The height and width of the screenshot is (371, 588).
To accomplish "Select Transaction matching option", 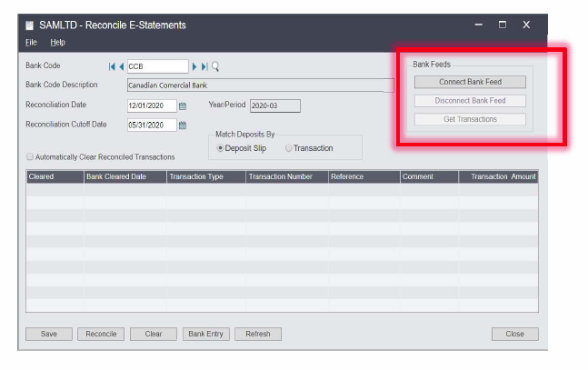I will coord(289,147).
